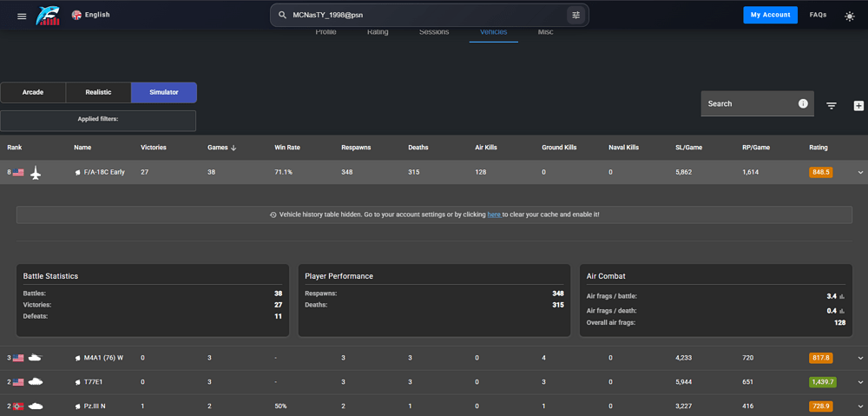868x416 pixels.
Task: Click the My Account button
Action: click(770, 15)
